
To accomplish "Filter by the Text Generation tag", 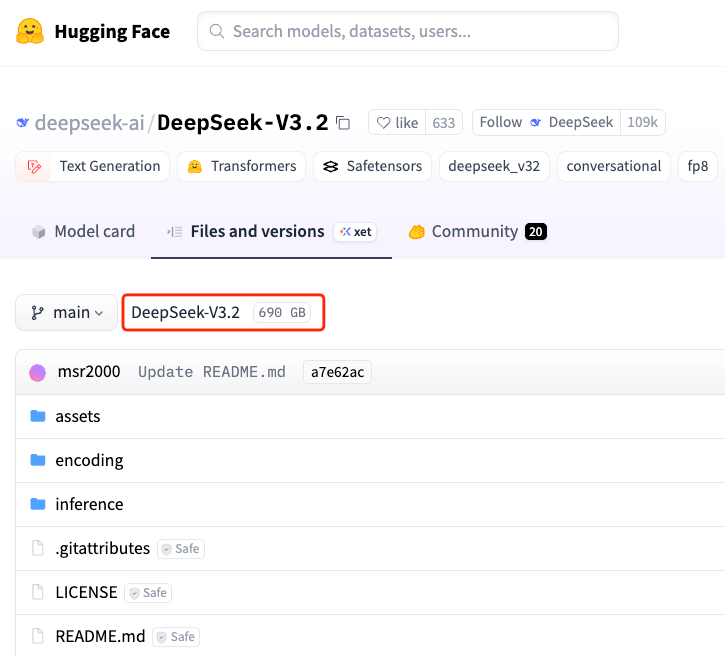I will [92, 166].
